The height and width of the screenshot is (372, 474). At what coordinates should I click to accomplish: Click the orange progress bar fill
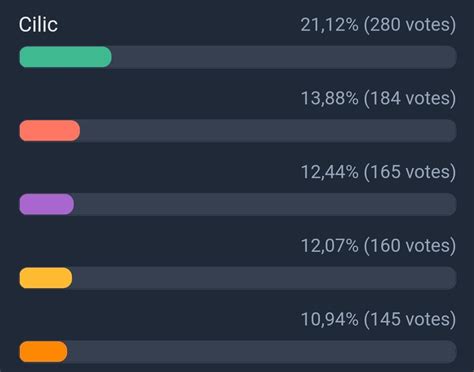[43, 352]
